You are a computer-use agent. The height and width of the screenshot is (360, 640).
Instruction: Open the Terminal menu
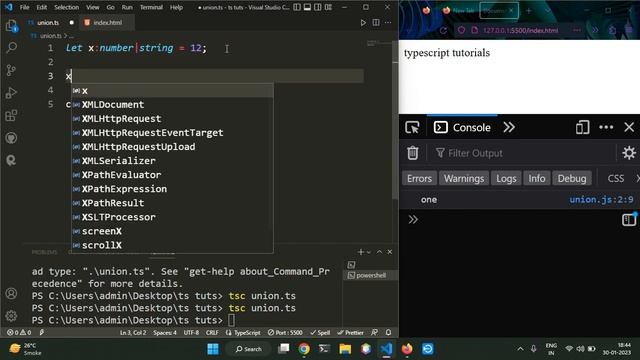pyautogui.click(x=151, y=7)
